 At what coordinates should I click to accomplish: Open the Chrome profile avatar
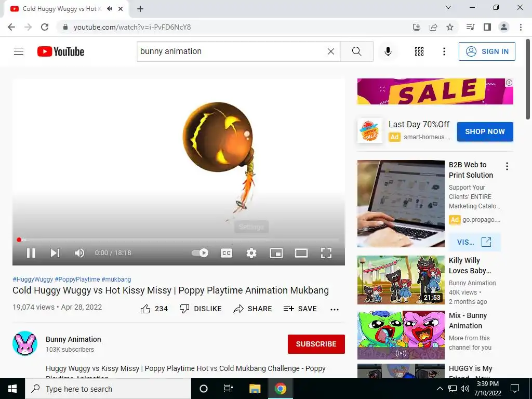(504, 27)
